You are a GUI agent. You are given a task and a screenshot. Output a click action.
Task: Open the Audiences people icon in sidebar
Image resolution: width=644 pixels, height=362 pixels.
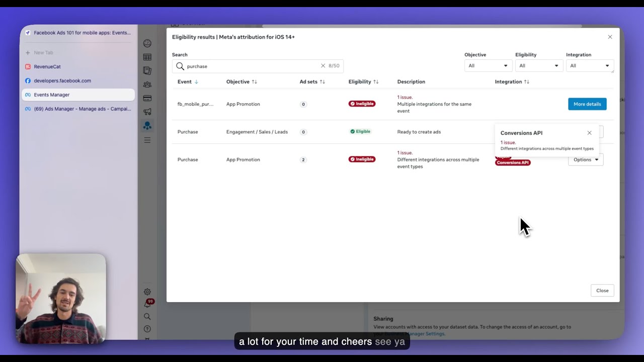pos(147,84)
